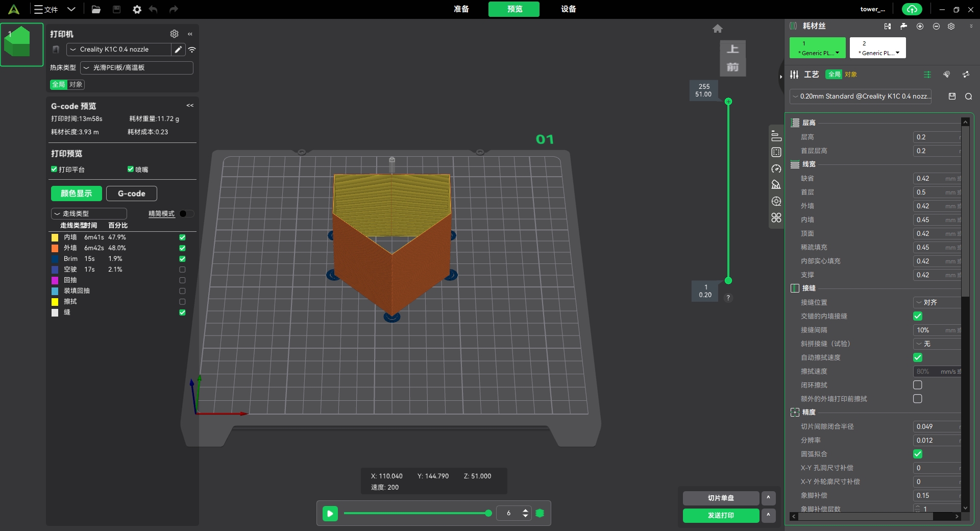Screen dimensions: 980x531
Task: Uncheck the Brim line type checkbox
Action: pyautogui.click(x=182, y=259)
